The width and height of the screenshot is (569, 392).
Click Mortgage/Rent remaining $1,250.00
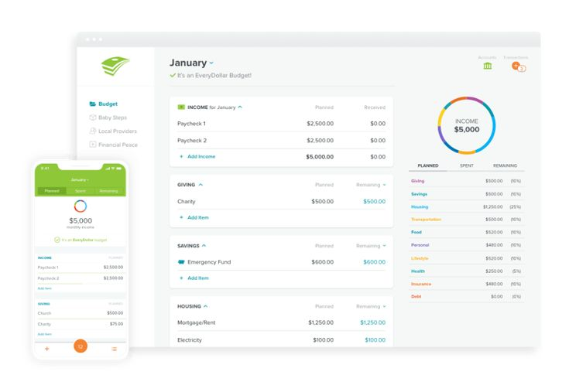pyautogui.click(x=372, y=322)
